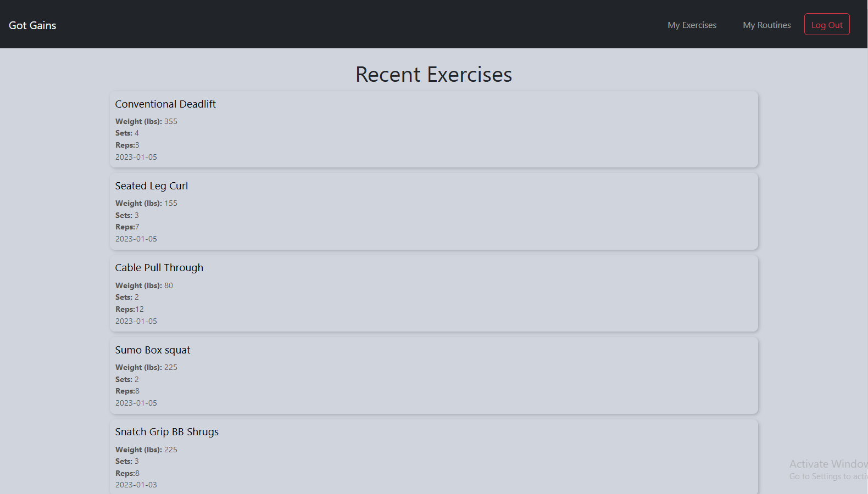Click the 355 weight value for deadlift
The width and height of the screenshot is (868, 494).
click(171, 121)
